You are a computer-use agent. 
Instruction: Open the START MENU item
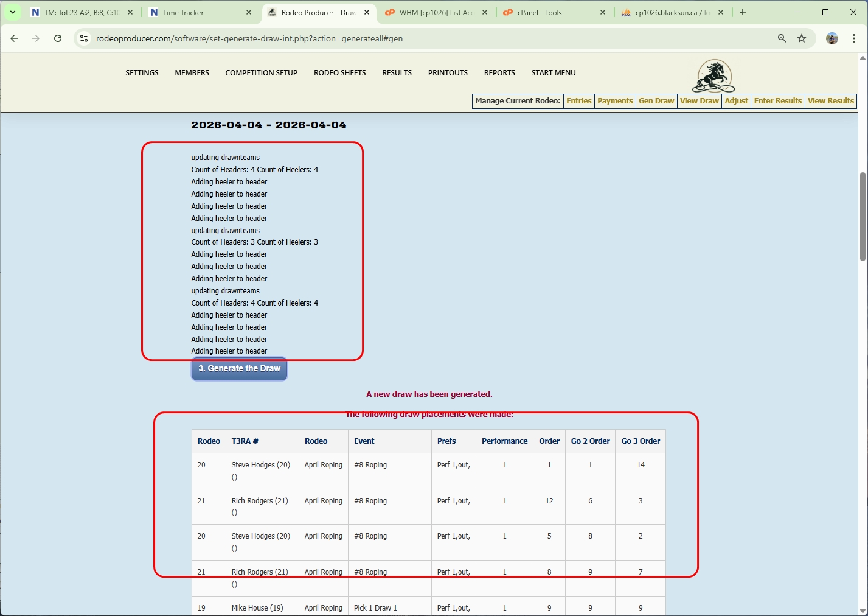[554, 73]
